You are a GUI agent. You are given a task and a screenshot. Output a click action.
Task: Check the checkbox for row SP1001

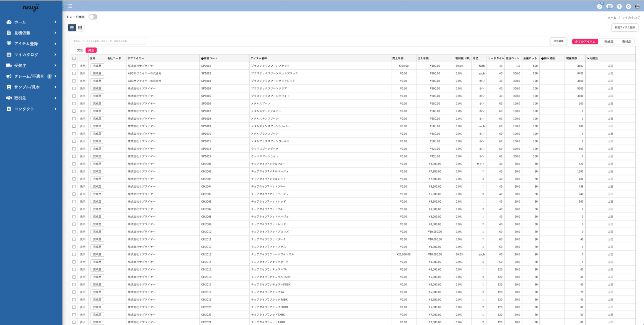(x=74, y=66)
